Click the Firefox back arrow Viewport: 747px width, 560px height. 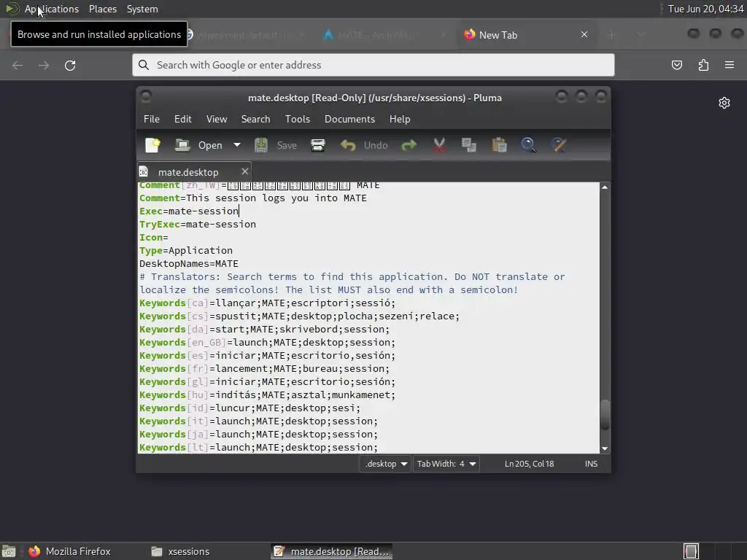(x=18, y=65)
